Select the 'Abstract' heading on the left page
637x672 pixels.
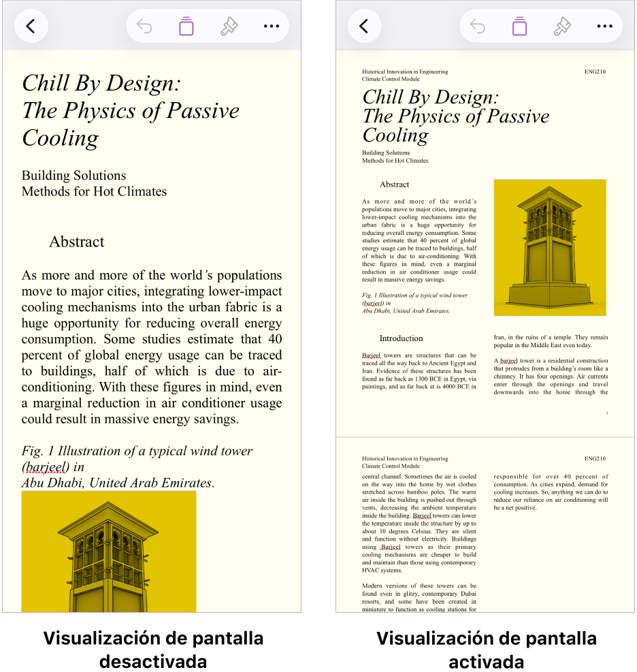tap(76, 242)
